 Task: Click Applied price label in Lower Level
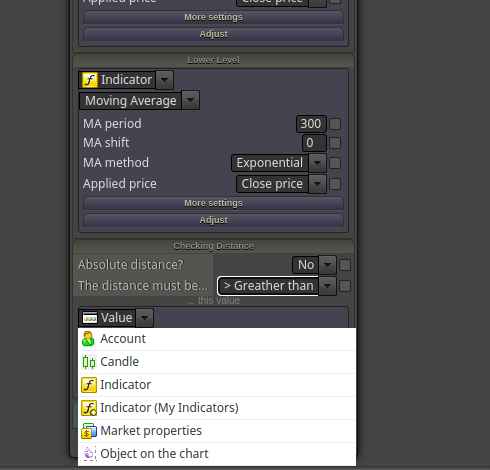pos(120,184)
